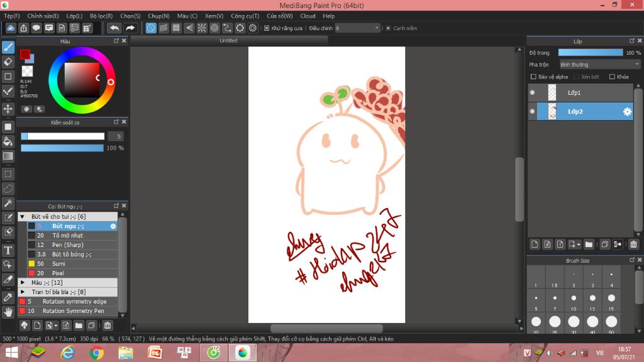Click the cloud save icon in the toolbar
The height and width of the screenshot is (362, 644).
pyautogui.click(x=11, y=28)
